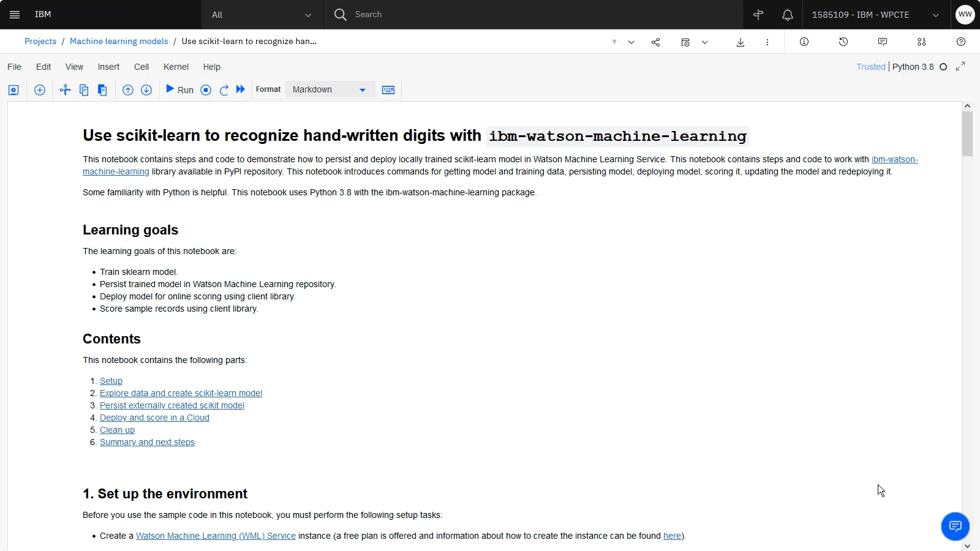Open the Insert menu
The height and width of the screenshot is (551, 980).
tap(108, 67)
